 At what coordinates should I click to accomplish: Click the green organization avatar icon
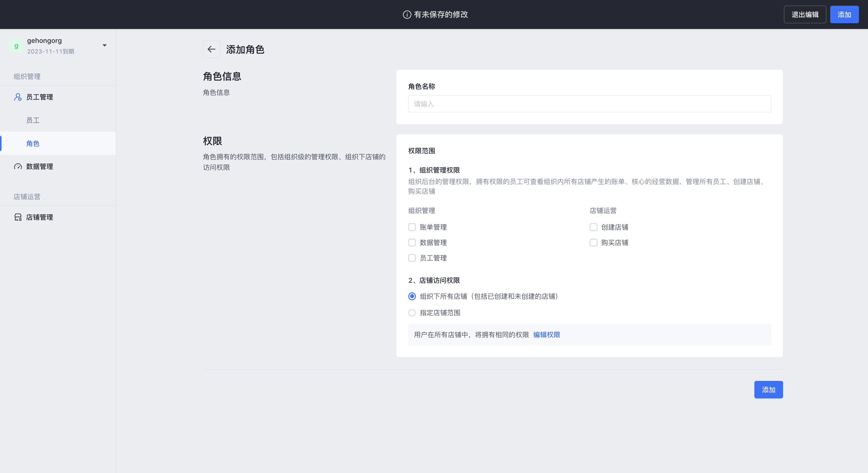pos(16,45)
